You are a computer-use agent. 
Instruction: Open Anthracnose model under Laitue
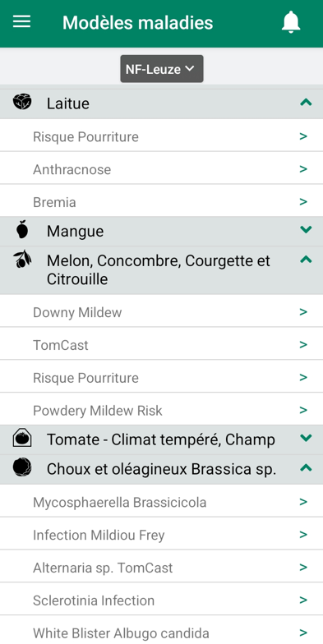[161, 169]
